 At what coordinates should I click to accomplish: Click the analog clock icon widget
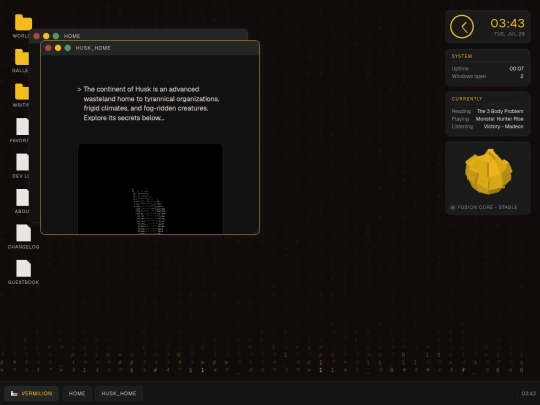click(x=462, y=27)
